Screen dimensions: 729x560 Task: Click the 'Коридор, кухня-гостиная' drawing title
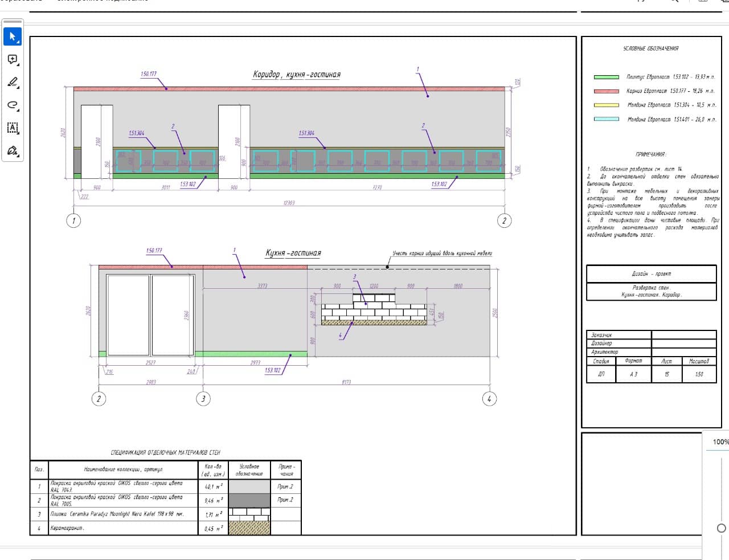(297, 75)
